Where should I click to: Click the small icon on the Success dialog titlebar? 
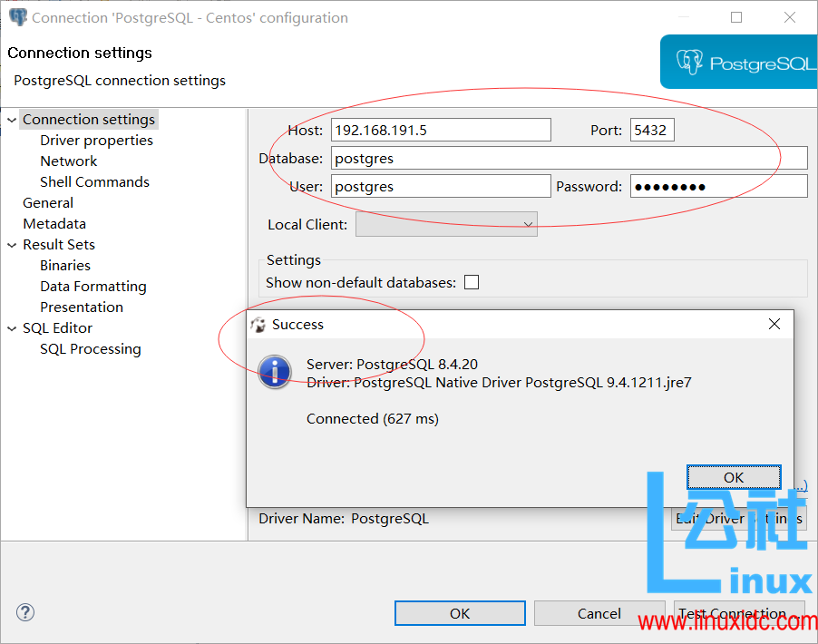click(x=260, y=324)
